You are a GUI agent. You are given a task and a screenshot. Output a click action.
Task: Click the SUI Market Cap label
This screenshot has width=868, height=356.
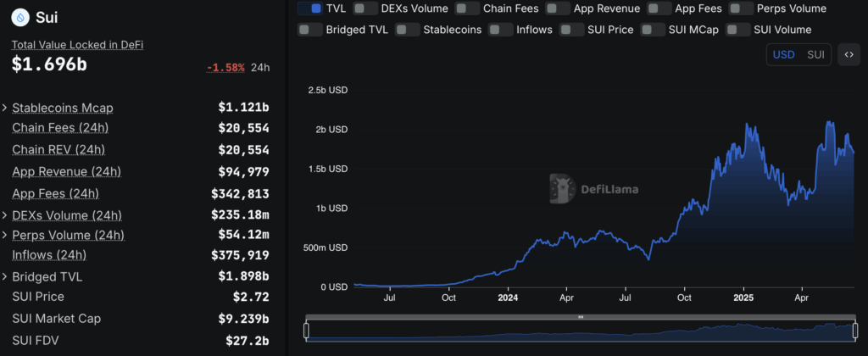[x=57, y=319]
